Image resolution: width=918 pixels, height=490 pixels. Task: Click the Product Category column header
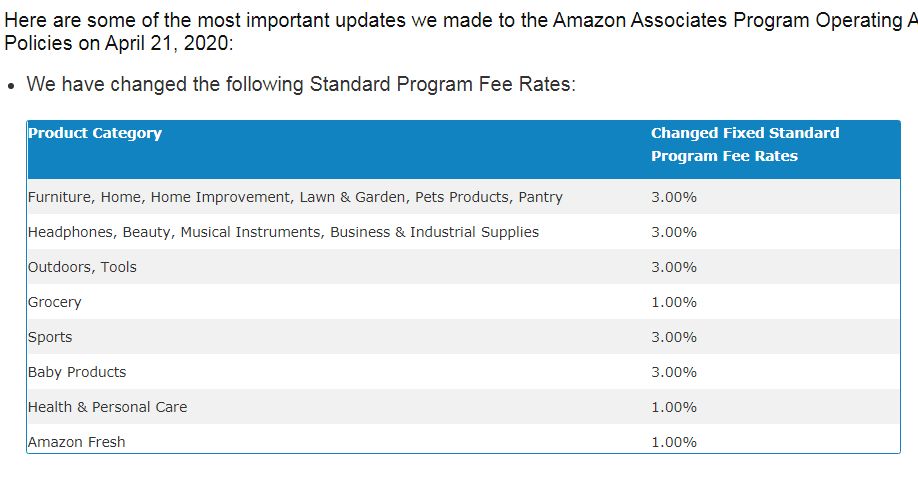click(x=95, y=133)
